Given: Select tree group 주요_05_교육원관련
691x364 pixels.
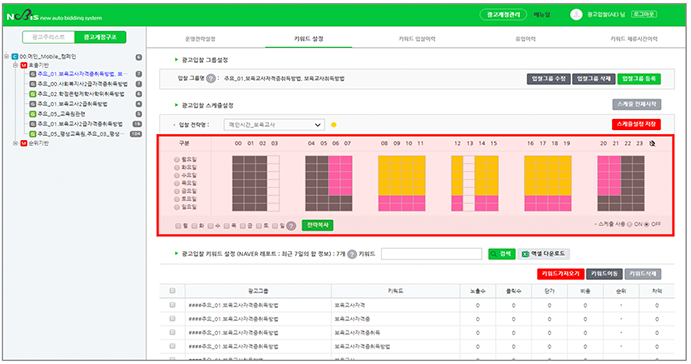Looking at the screenshot, I should [x=61, y=114].
